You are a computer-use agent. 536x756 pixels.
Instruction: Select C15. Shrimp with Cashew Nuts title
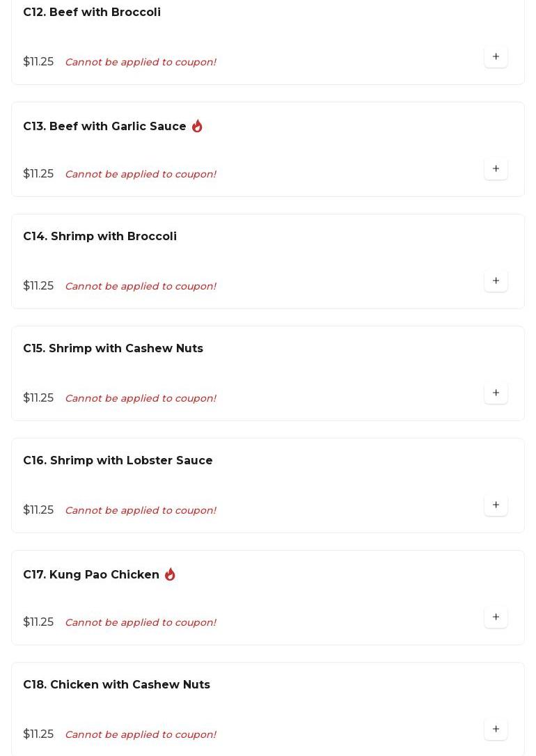coord(113,349)
